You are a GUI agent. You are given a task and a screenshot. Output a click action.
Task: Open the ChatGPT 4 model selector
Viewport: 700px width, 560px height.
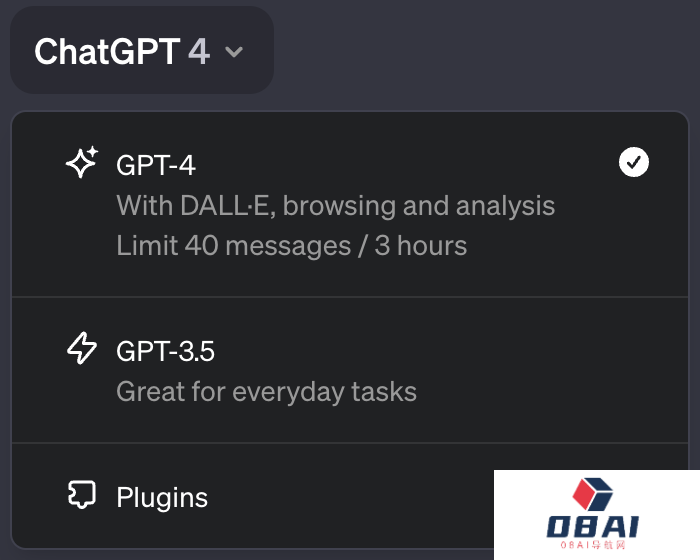coord(140,51)
